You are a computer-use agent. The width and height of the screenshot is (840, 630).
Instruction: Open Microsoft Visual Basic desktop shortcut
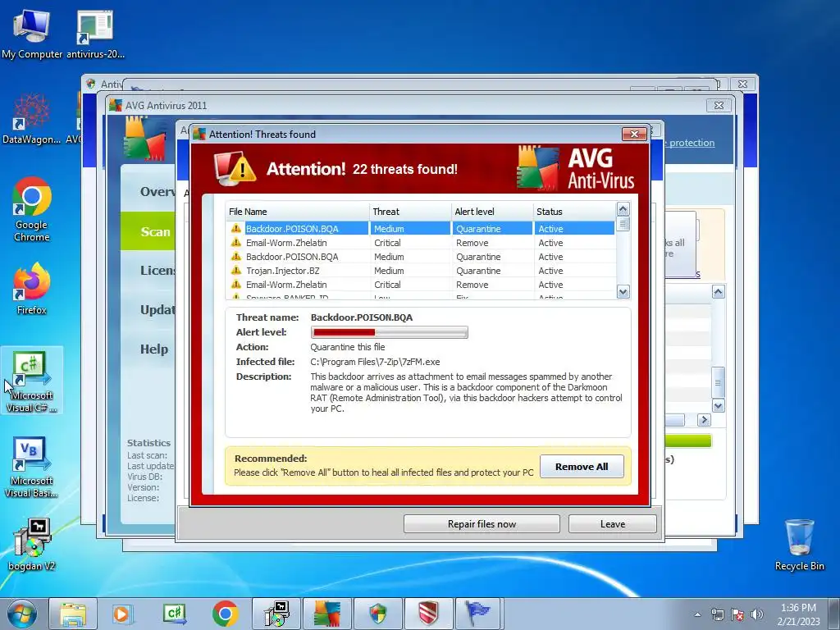tap(32, 467)
